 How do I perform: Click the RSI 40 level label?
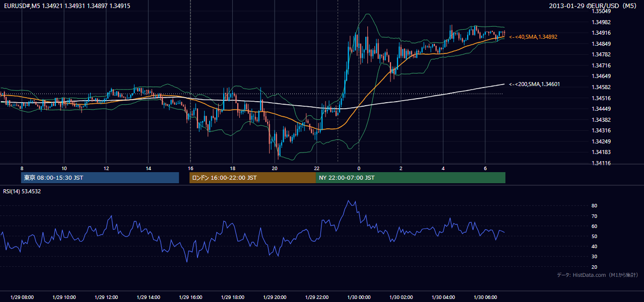click(x=594, y=246)
